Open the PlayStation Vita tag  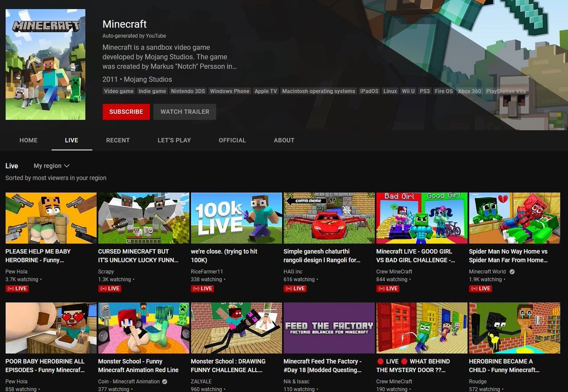pyautogui.click(x=506, y=91)
